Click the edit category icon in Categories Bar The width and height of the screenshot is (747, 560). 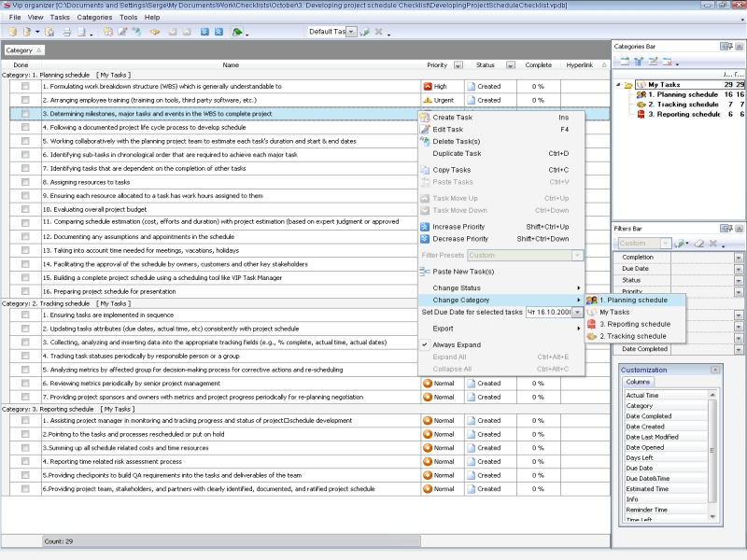click(x=653, y=61)
